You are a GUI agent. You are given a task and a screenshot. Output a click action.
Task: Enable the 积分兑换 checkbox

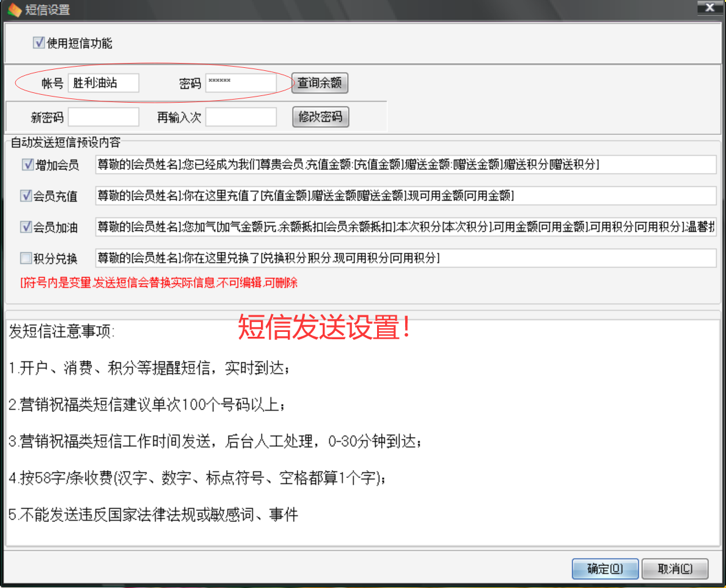coord(26,258)
